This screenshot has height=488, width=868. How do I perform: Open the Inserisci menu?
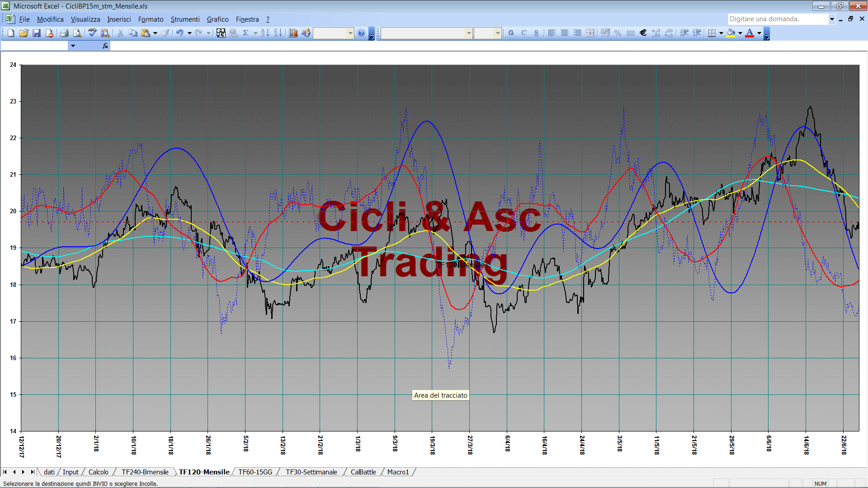click(119, 19)
